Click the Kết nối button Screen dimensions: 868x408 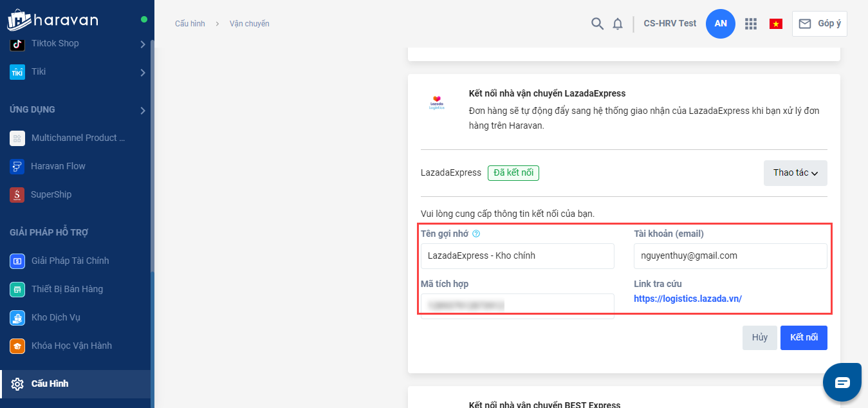[x=803, y=338]
